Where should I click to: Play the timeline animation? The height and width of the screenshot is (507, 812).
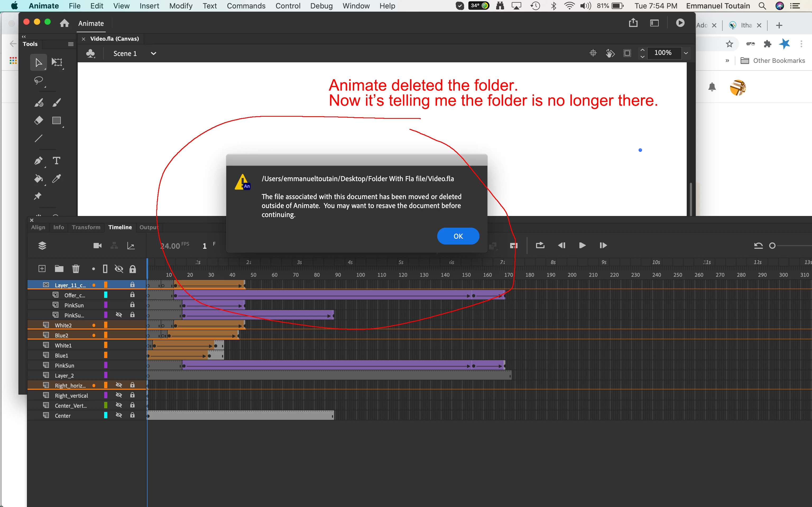pyautogui.click(x=582, y=246)
